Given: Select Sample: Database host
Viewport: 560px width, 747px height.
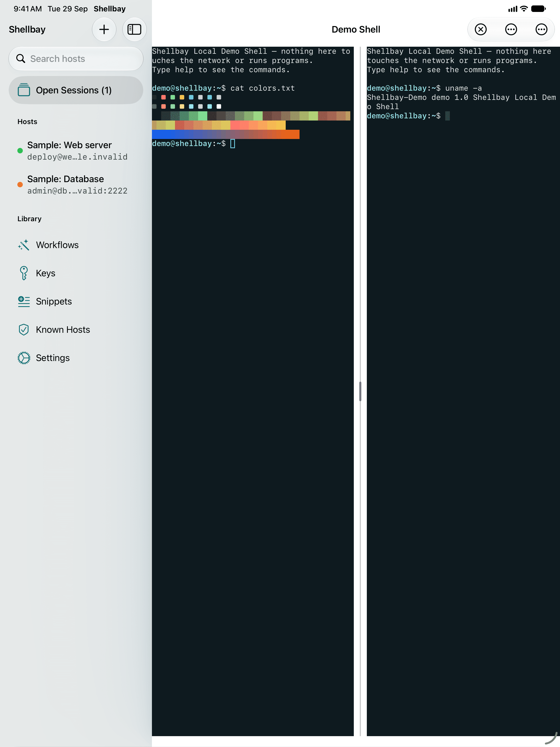Looking at the screenshot, I should coord(76,185).
